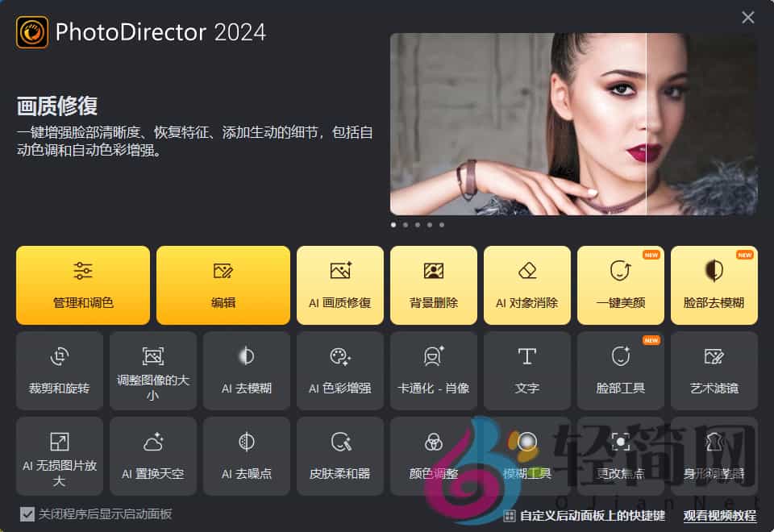Launch AI 对象消除
774x532 pixels.
coord(527,285)
